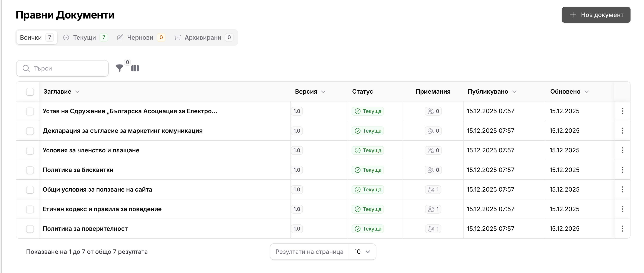Screen dimensions: 644x273
Task: Click the Текуща status badge on Условия за членство row
Action: coord(368,150)
